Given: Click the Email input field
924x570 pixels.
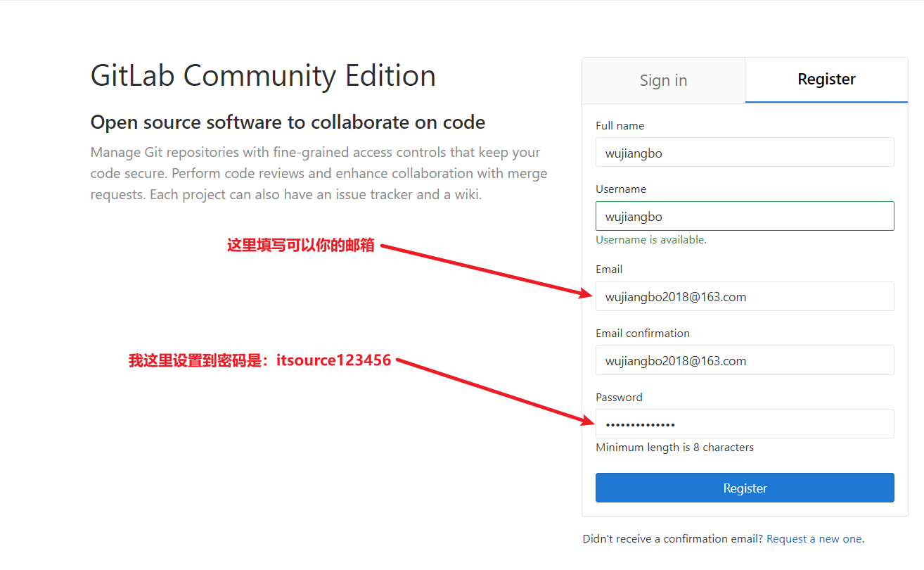Looking at the screenshot, I should (745, 296).
